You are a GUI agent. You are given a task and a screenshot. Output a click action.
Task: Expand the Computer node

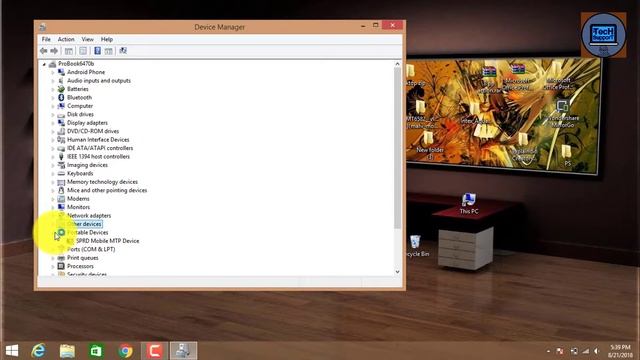[x=53, y=106]
